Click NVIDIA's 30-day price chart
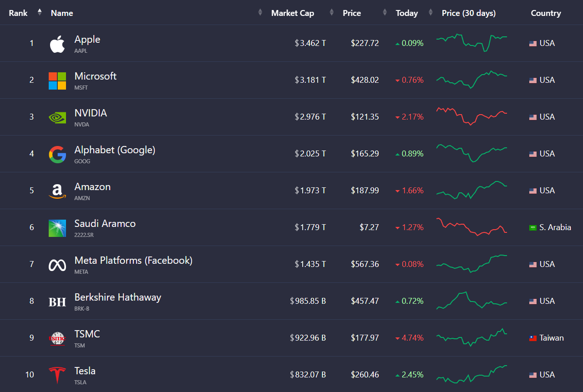 tap(471, 116)
